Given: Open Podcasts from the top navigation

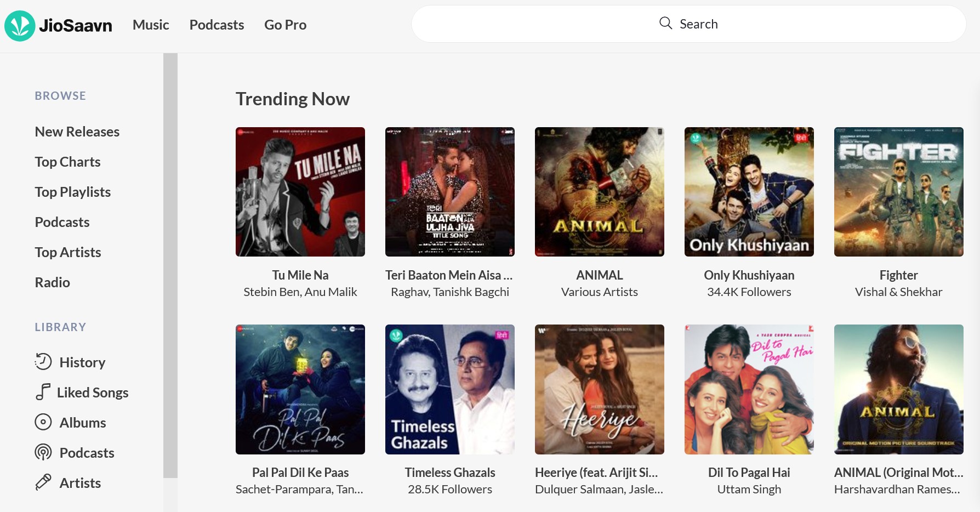Looking at the screenshot, I should (216, 25).
